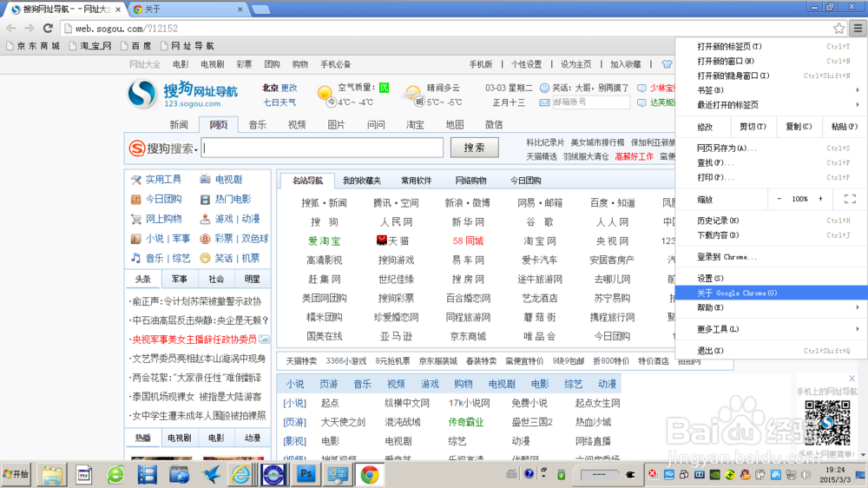Click the 笑话 smiley icon
The image size is (868, 488).
206,258
